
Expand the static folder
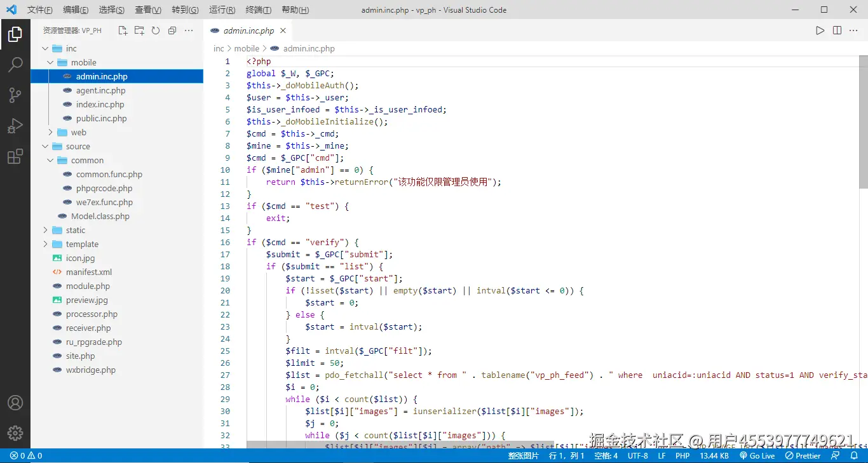pos(75,231)
